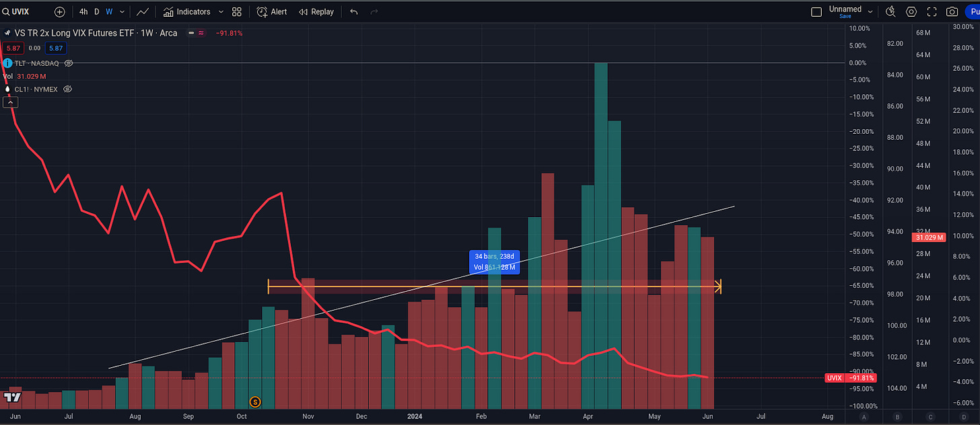Expand the manage layouts dropdown arrow
980x425 pixels.
click(871, 11)
